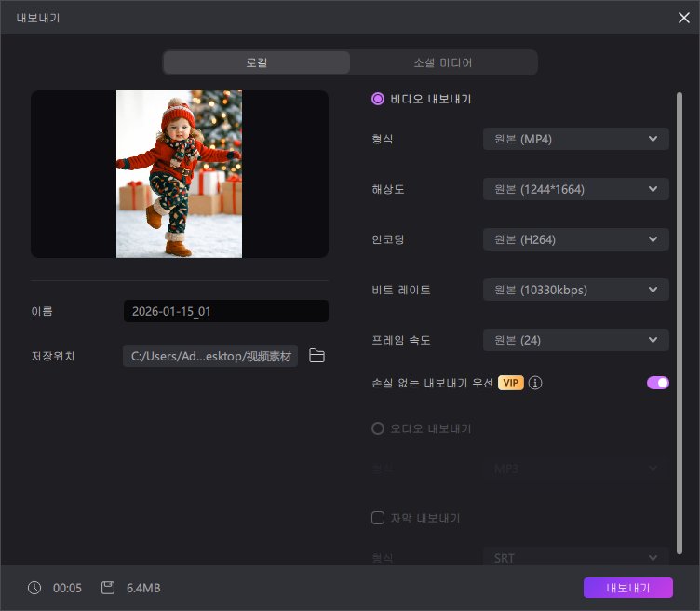This screenshot has height=611, width=700.
Task: Click the 이름 input field
Action: coord(226,311)
